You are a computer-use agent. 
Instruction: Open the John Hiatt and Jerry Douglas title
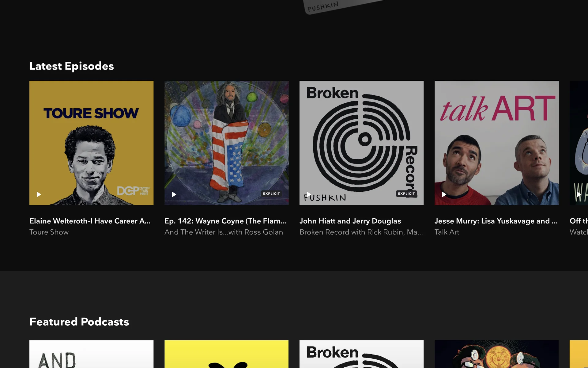(350, 221)
